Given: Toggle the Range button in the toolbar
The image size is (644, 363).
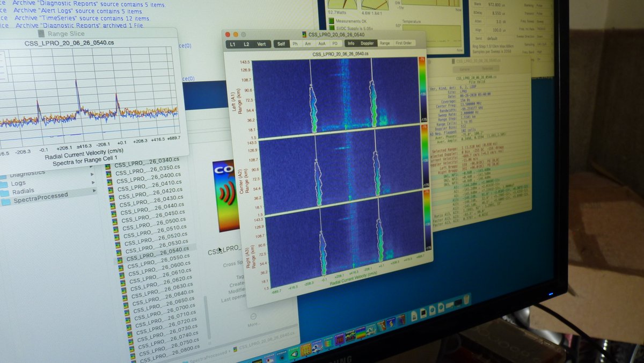Looking at the screenshot, I should coord(385,43).
